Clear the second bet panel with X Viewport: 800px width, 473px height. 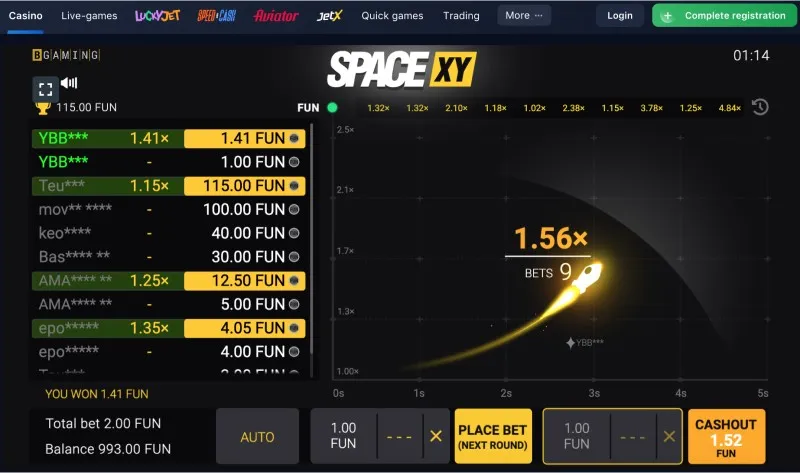tap(669, 436)
